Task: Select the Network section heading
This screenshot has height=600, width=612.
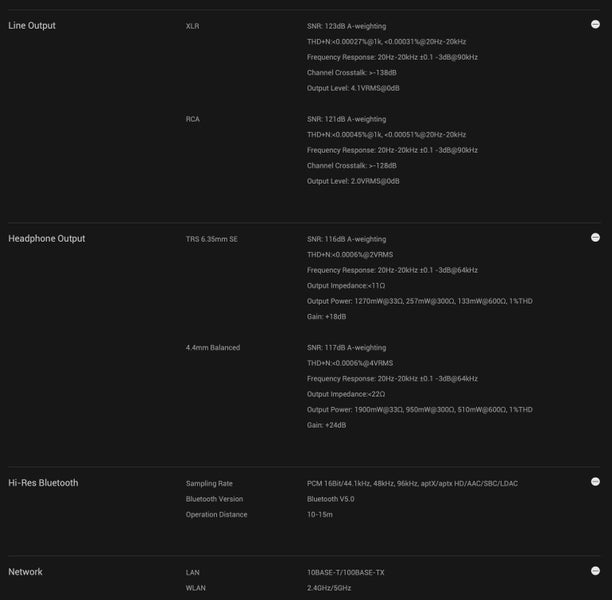Action: click(x=26, y=572)
